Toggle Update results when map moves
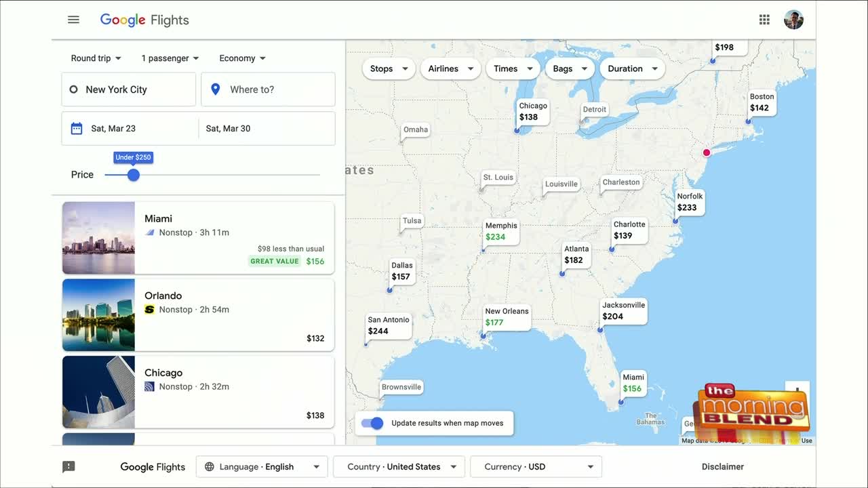868x488 pixels. (372, 423)
